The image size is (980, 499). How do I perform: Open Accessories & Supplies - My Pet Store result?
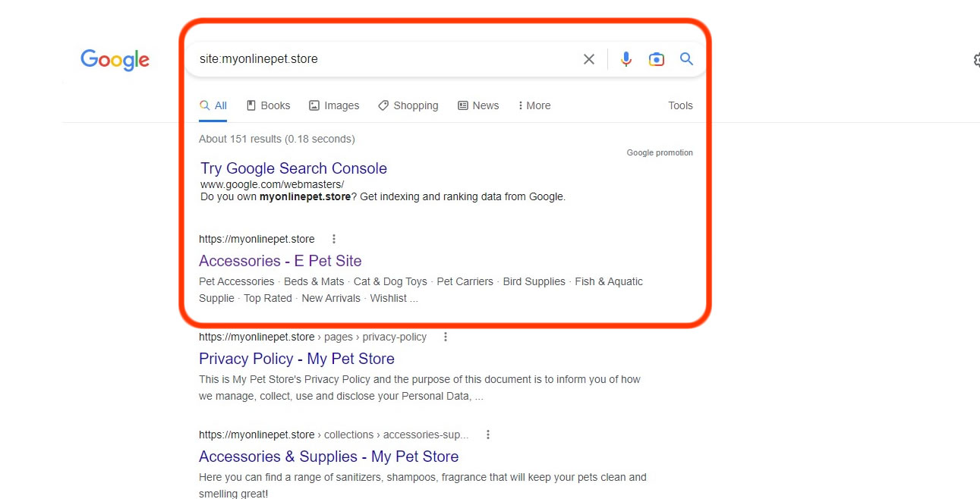329,457
